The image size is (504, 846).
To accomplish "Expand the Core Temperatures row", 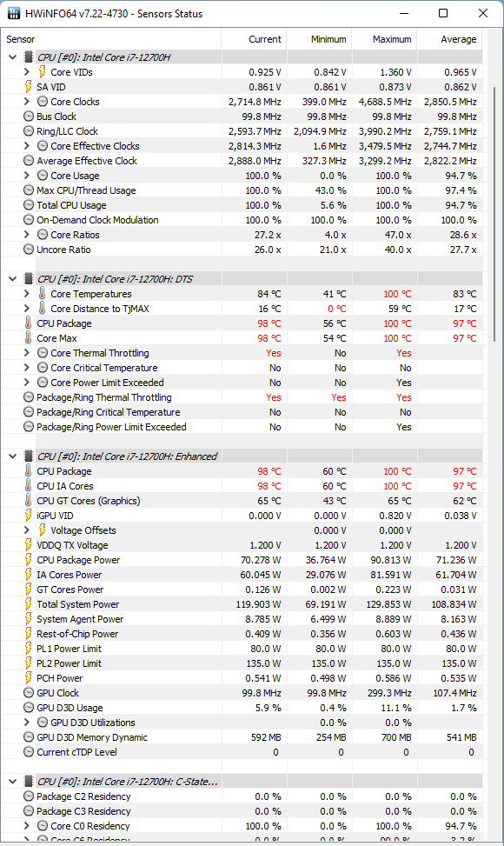I will (26, 294).
